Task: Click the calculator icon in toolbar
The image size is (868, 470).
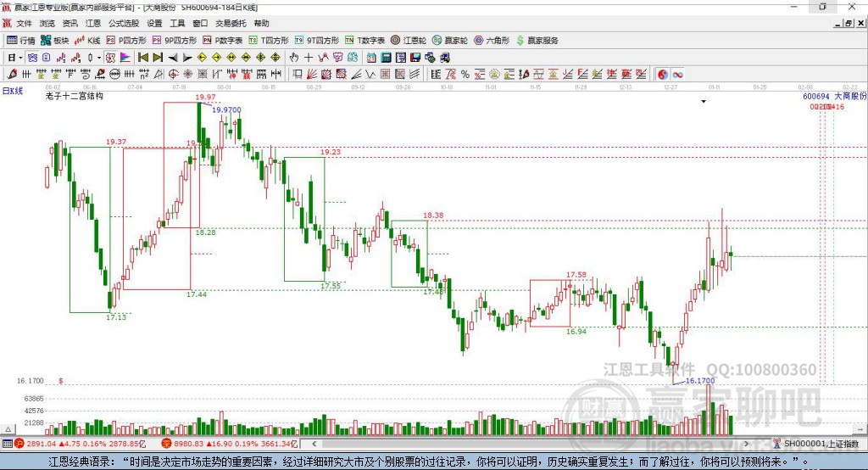Action: pyautogui.click(x=386, y=58)
